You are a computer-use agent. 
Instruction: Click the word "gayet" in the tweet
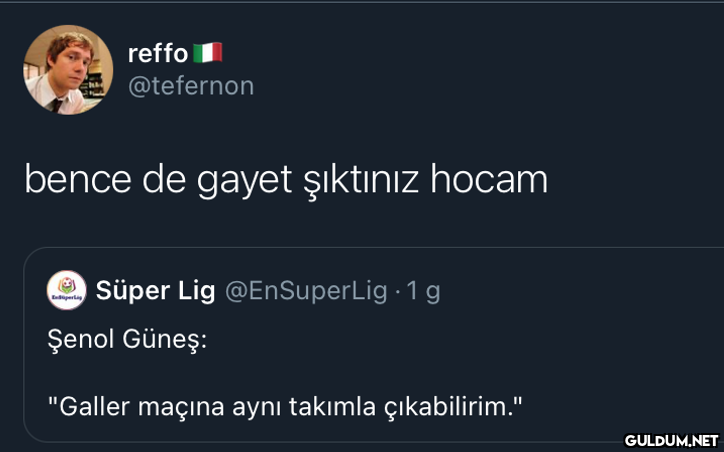pyautogui.click(x=244, y=182)
